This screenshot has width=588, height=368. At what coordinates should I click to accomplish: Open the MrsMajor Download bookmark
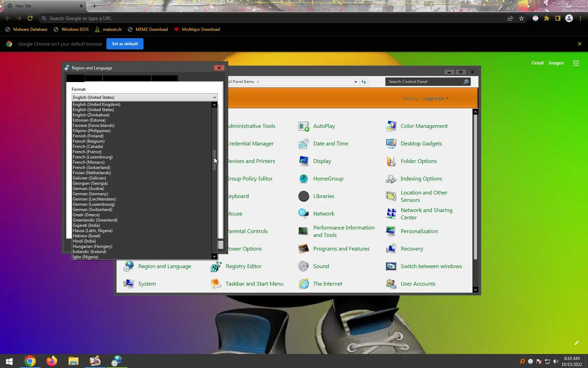pos(197,29)
